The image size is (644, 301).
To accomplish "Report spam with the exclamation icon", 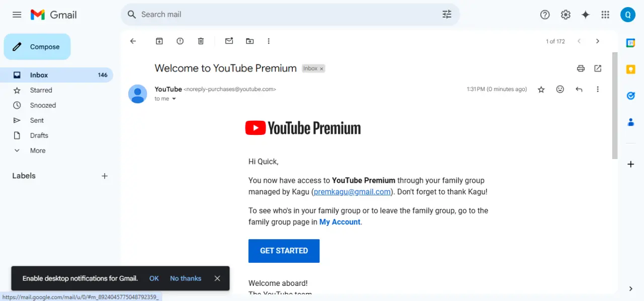I will (180, 41).
